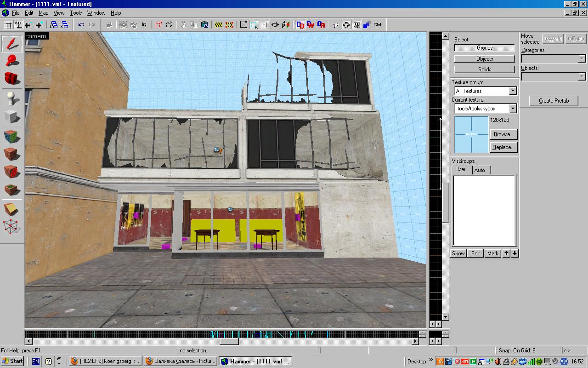
Task: Toggle the 3D grid display button
Action: pos(17,25)
